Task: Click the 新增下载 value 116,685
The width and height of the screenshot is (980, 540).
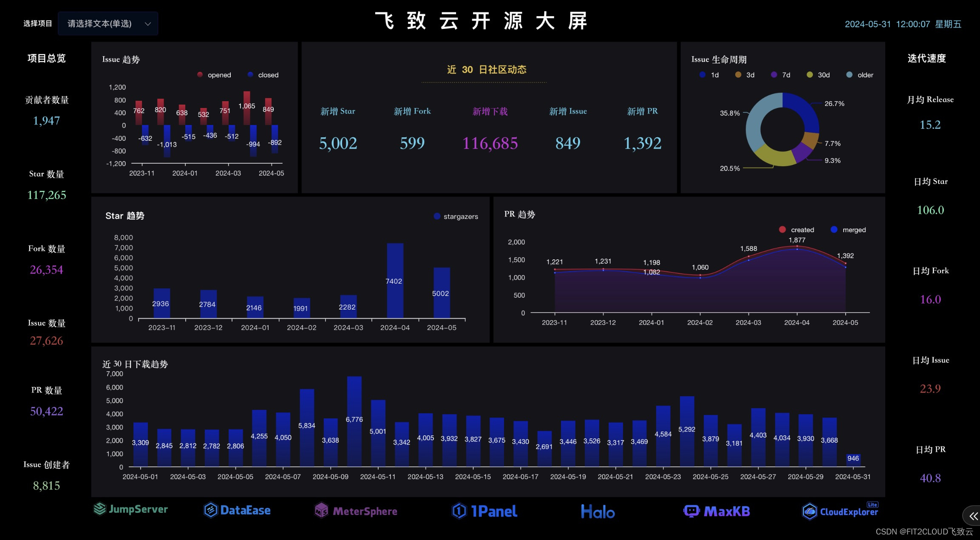Action: (490, 143)
